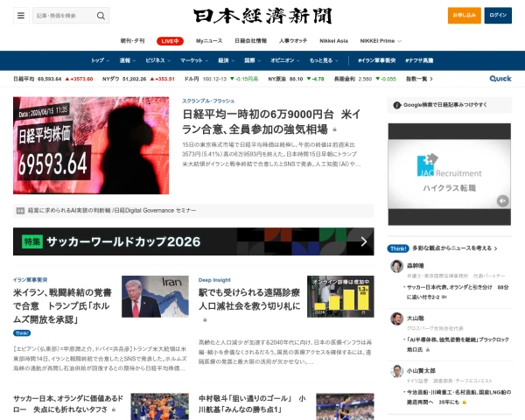525x420 pixels.
Task: Expand the ビジネス navigation menu
Action: click(158, 60)
